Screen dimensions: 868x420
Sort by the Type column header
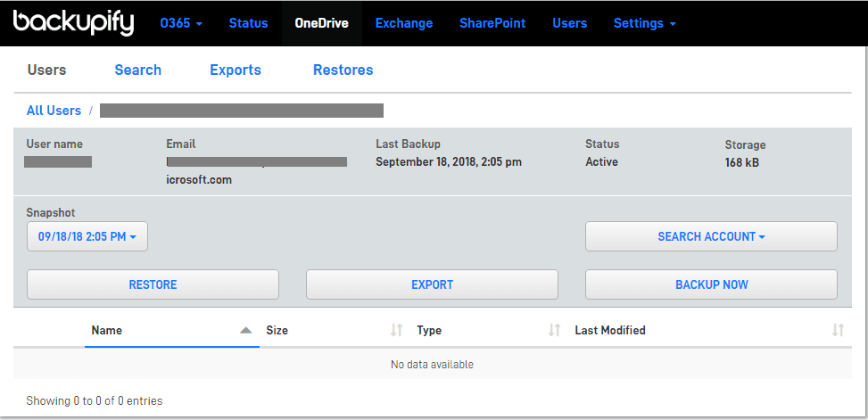point(429,330)
